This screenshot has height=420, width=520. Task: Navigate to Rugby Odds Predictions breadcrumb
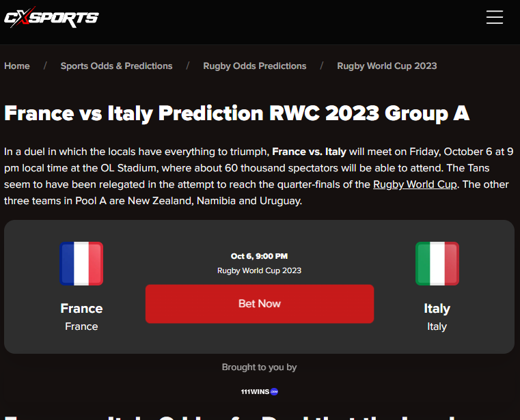[255, 66]
